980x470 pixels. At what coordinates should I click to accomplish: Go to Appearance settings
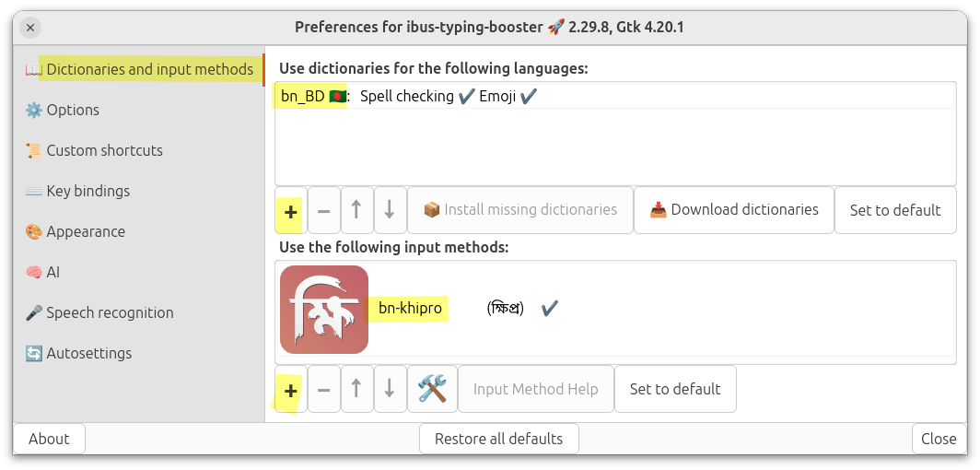point(86,231)
